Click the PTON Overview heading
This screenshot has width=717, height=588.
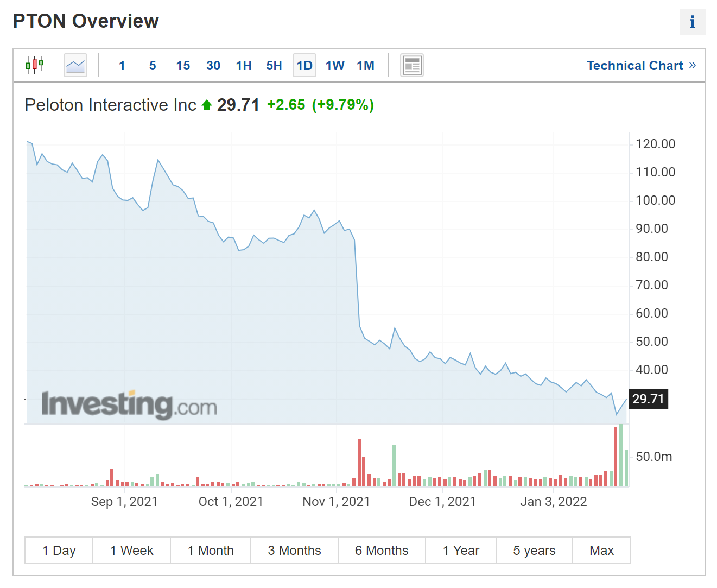86,21
